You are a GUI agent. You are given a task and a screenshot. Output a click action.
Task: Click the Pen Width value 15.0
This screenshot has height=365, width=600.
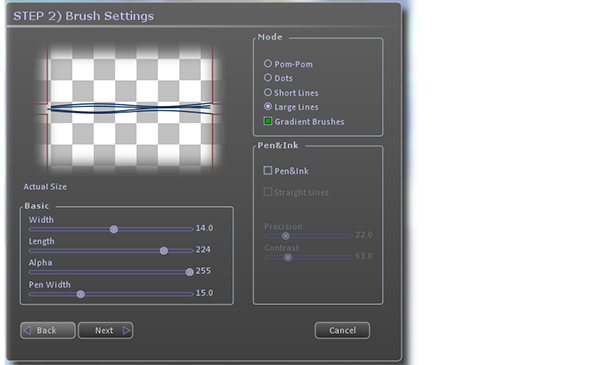(x=204, y=293)
